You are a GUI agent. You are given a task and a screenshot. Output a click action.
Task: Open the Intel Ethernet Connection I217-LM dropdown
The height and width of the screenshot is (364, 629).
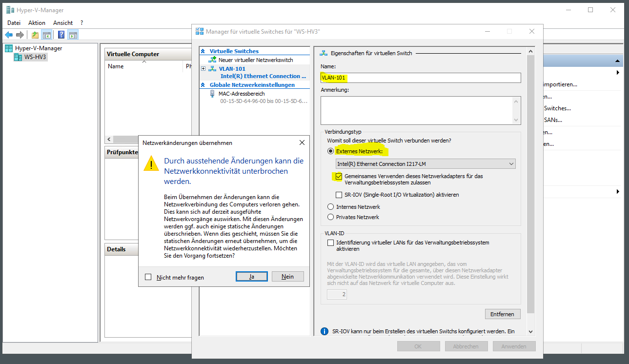426,164
